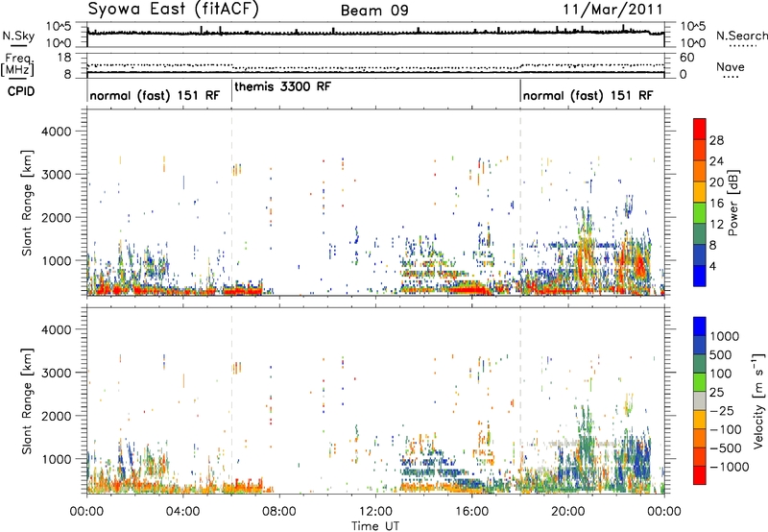The width and height of the screenshot is (768, 532).
Task: Click the '3000' tick on velocity panel
Action: pos(56,373)
